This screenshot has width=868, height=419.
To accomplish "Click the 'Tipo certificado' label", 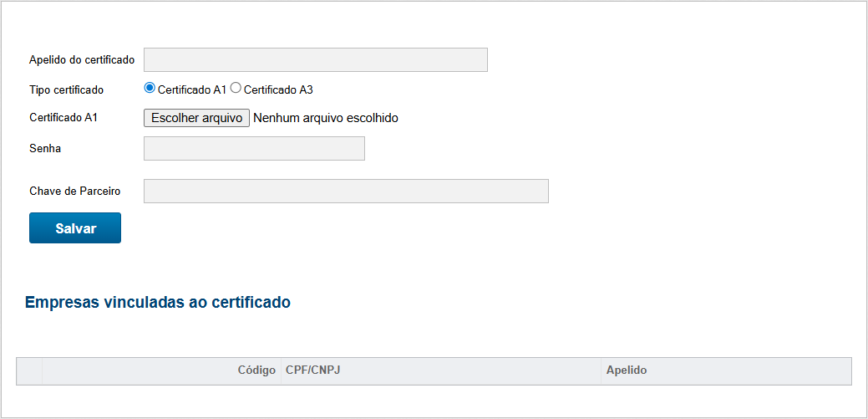I will (x=67, y=89).
